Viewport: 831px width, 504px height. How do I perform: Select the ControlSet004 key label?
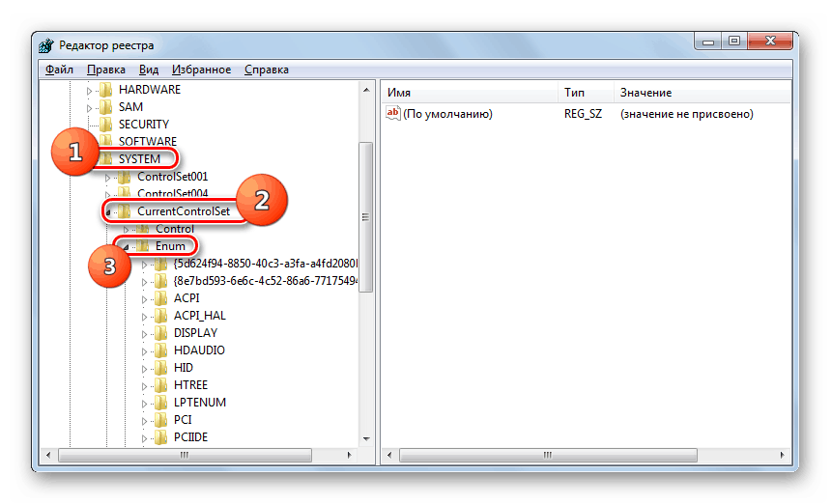pos(173,193)
